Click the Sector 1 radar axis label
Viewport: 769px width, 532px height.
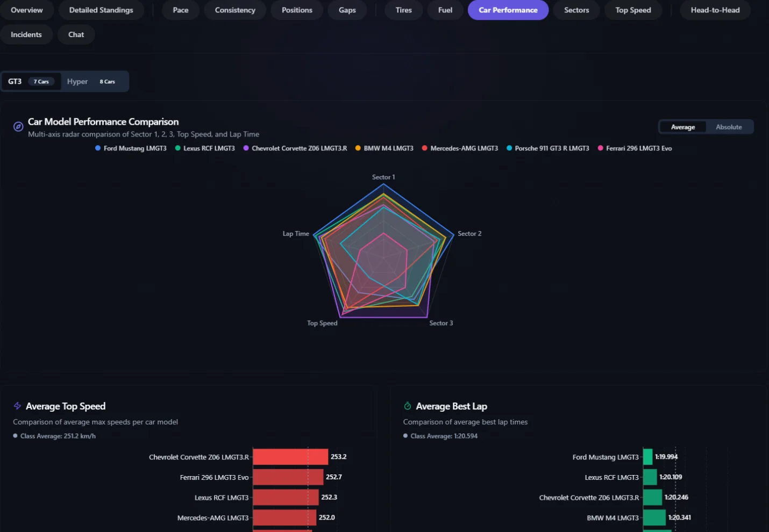pyautogui.click(x=383, y=177)
